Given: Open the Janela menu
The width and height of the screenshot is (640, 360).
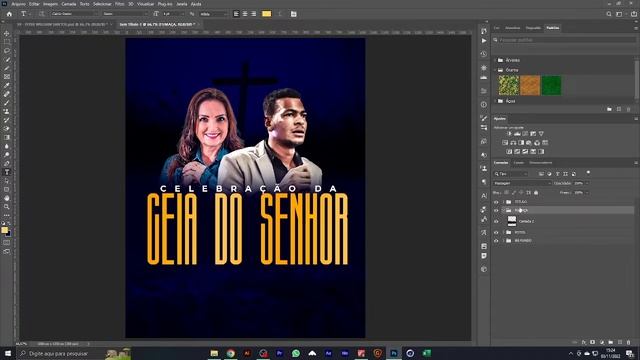Looking at the screenshot, I should click(182, 4).
